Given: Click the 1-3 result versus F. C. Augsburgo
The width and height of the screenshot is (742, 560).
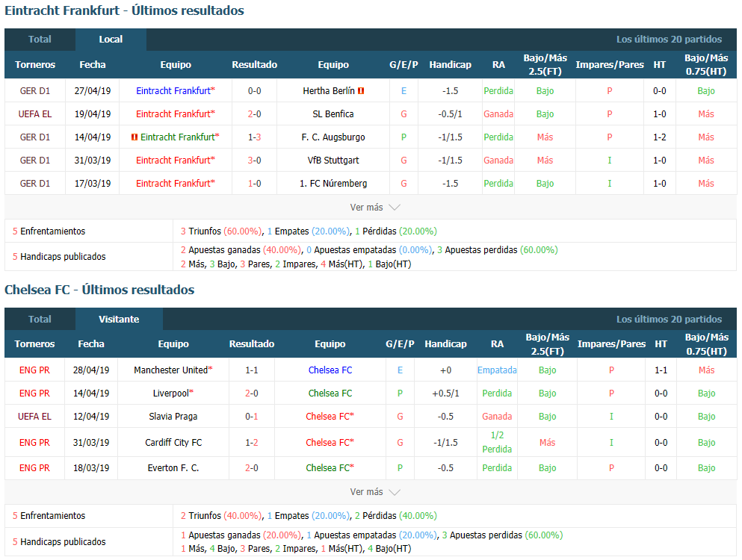Looking at the screenshot, I should point(254,137).
